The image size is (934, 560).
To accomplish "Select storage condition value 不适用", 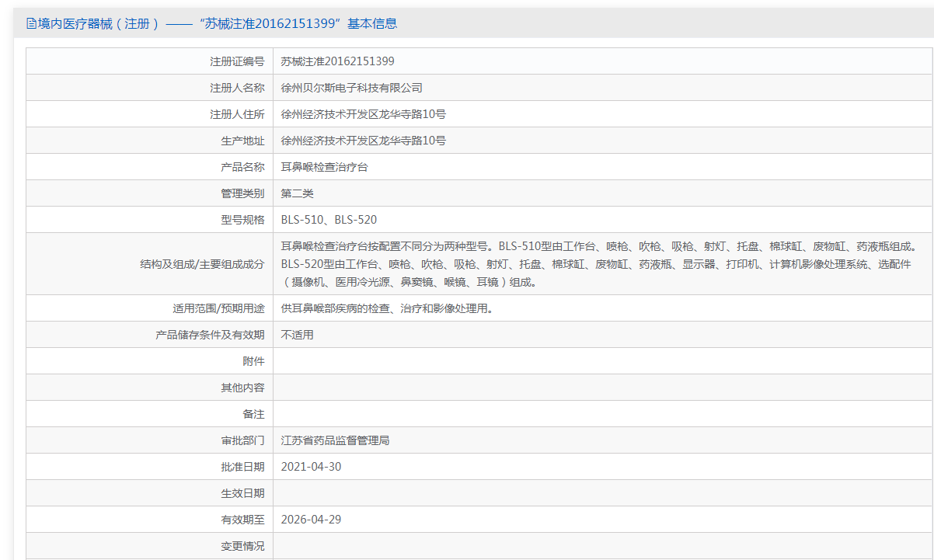I will [x=298, y=335].
